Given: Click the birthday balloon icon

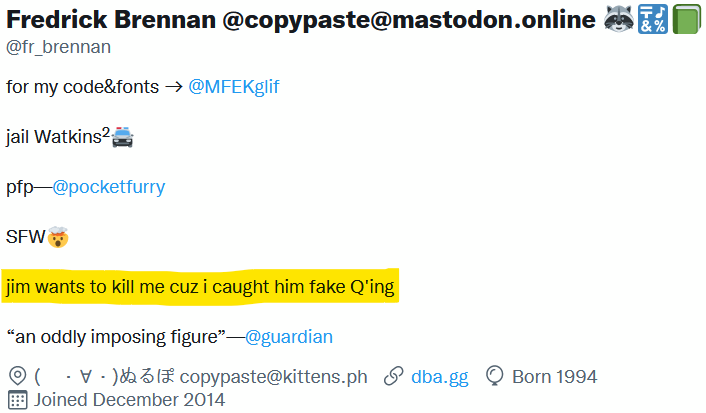Looking at the screenshot, I should [x=494, y=376].
